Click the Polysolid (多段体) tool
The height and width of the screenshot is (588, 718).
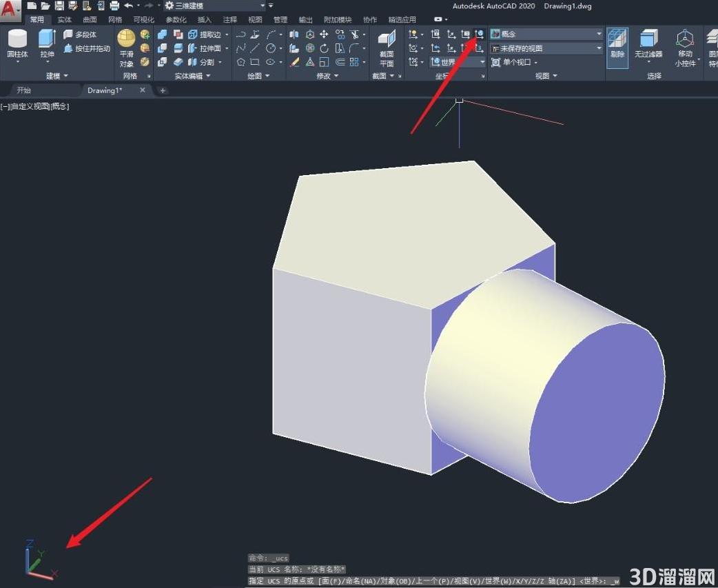[x=81, y=34]
